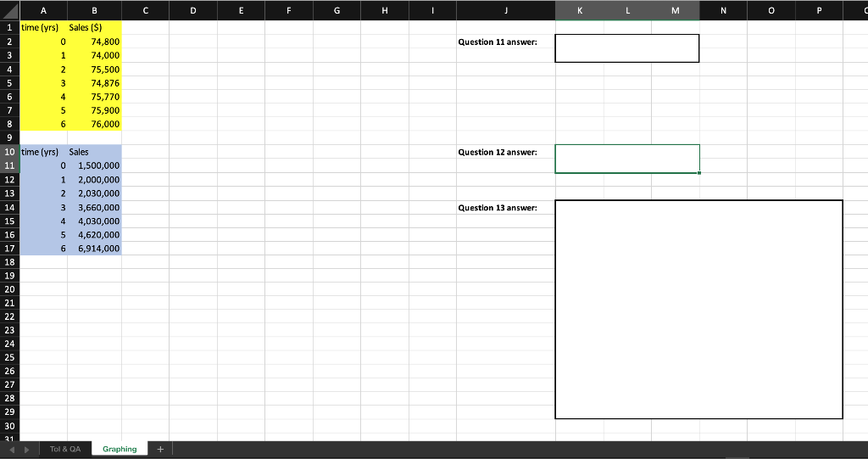Viewport: 868px width, 459px height.
Task: Click blue 'time (yrs)' header in row 10
Action: tap(44, 151)
